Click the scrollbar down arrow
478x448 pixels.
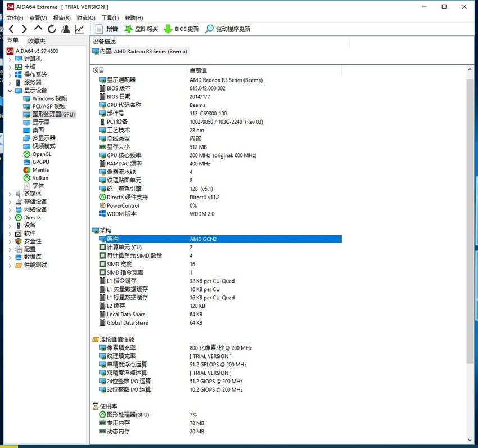pyautogui.click(x=470, y=440)
